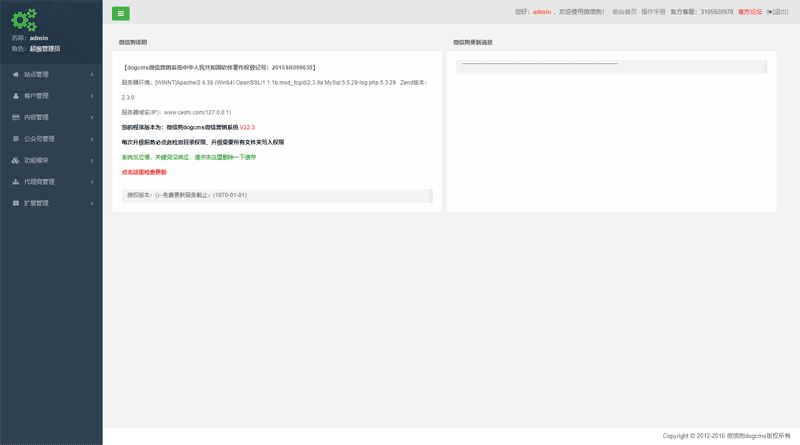The image size is (800, 445).
Task: Open the 功能模块 menu item
Action: point(37,160)
